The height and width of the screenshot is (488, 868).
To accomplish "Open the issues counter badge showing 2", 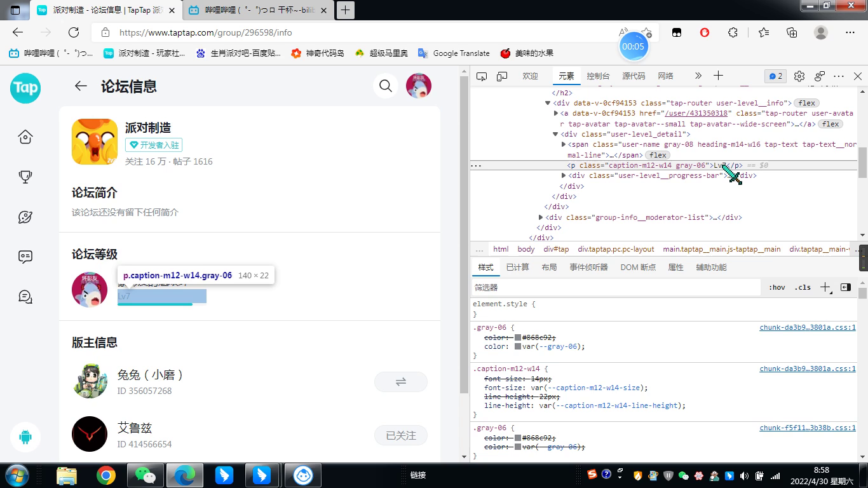I will pos(776,76).
